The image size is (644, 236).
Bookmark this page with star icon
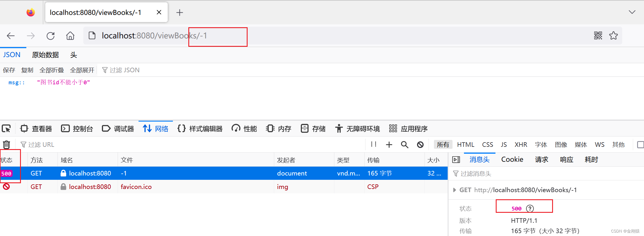click(x=613, y=36)
